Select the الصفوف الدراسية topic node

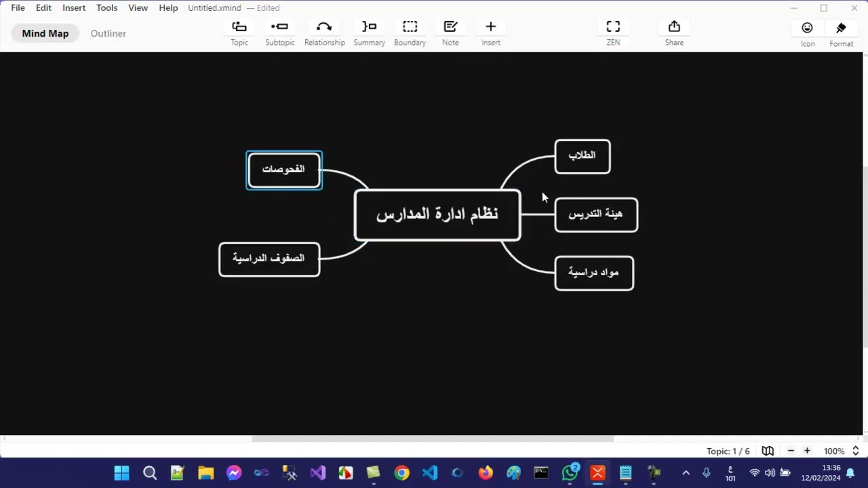269,259
